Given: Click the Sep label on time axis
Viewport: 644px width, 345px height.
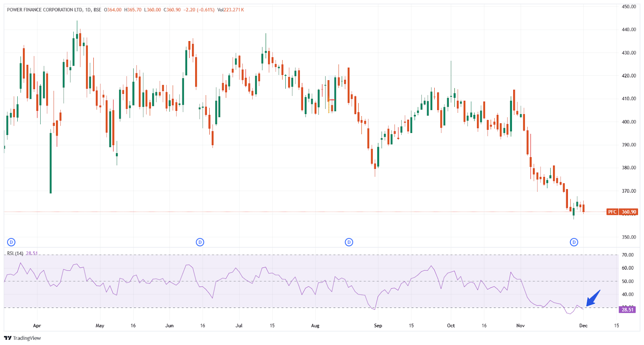Looking at the screenshot, I should coord(378,326).
